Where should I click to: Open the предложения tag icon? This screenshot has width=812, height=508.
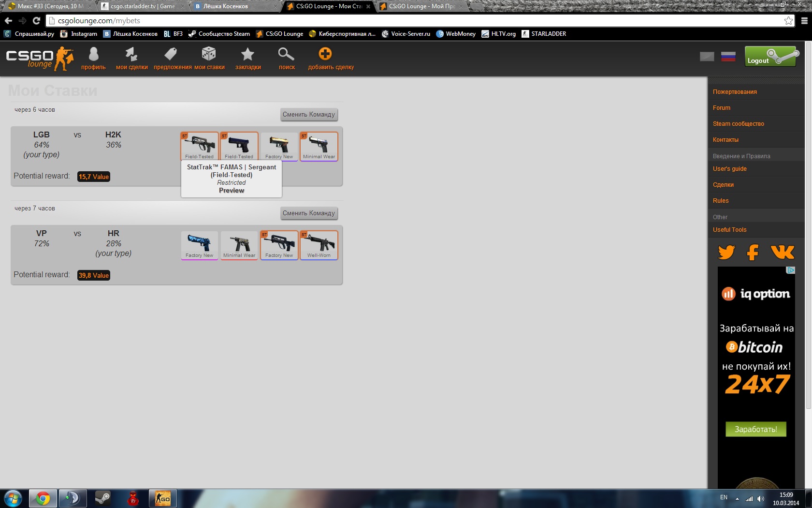coord(171,54)
